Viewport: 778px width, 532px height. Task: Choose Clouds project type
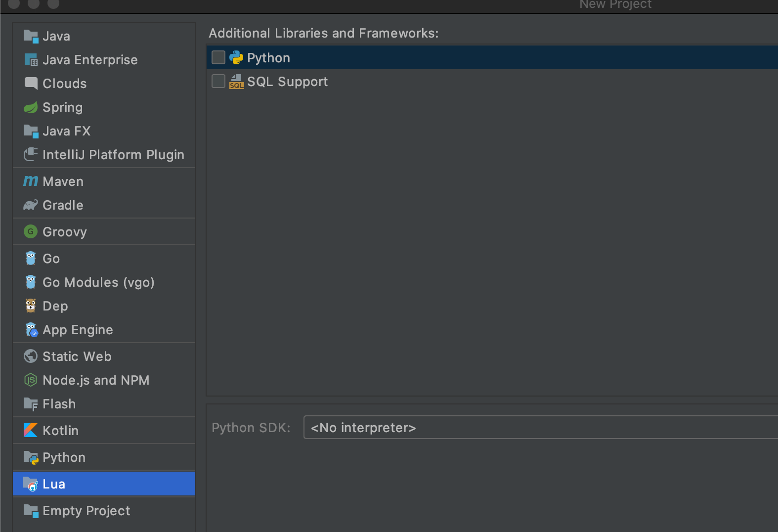coord(104,84)
